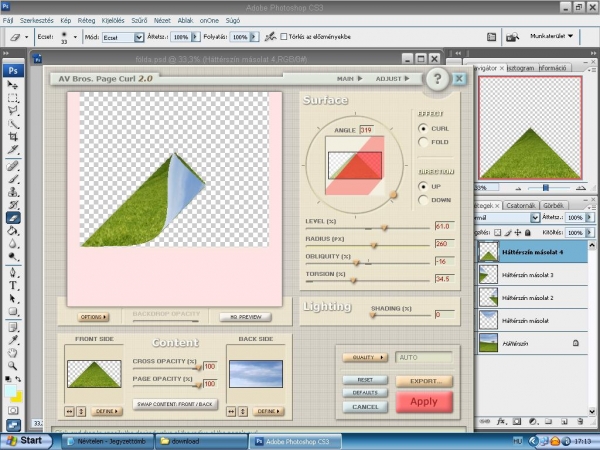Flip back side content vertically

click(243, 411)
